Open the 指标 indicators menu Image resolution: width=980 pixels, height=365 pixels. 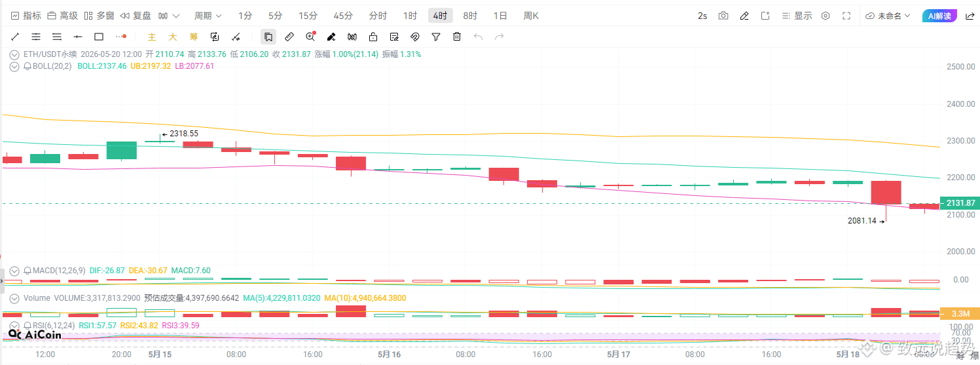[x=26, y=16]
